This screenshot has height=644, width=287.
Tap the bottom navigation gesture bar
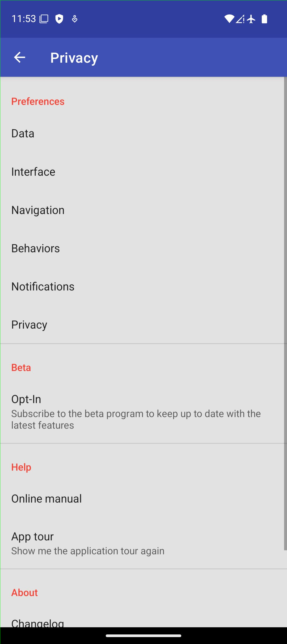143,636
